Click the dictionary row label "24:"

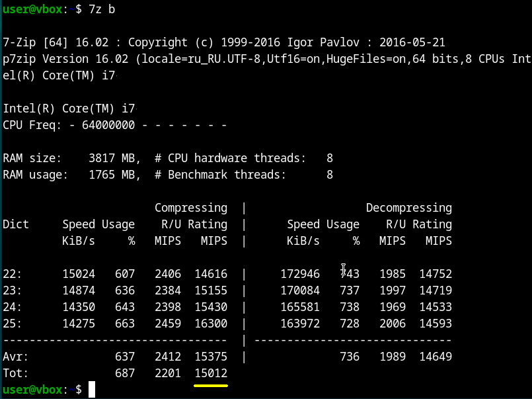[12, 307]
